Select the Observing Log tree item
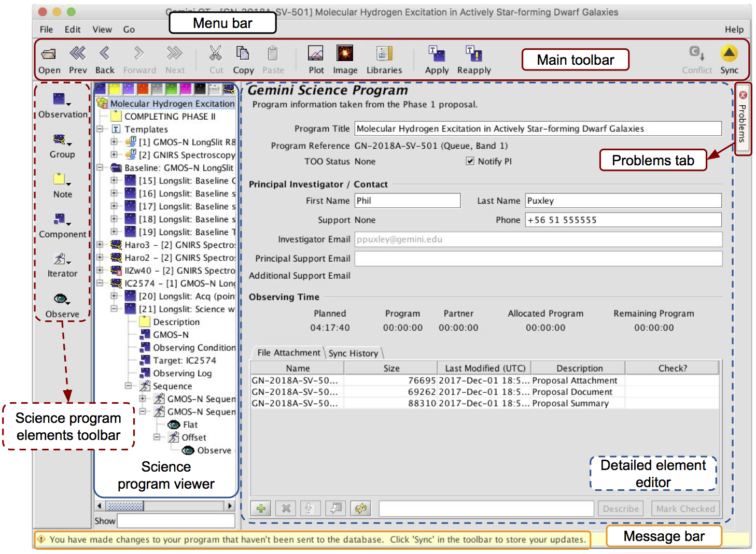Screen dimensions: 756x554 pos(182,373)
